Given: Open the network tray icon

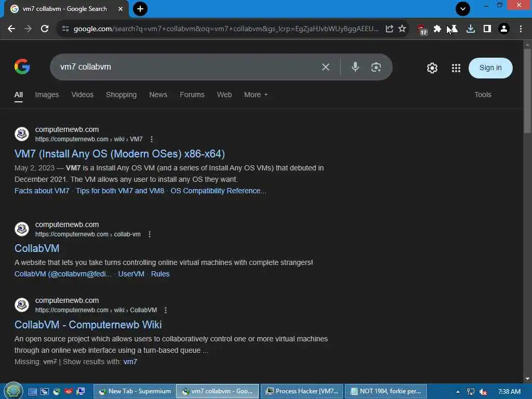Looking at the screenshot, I should pos(471,392).
